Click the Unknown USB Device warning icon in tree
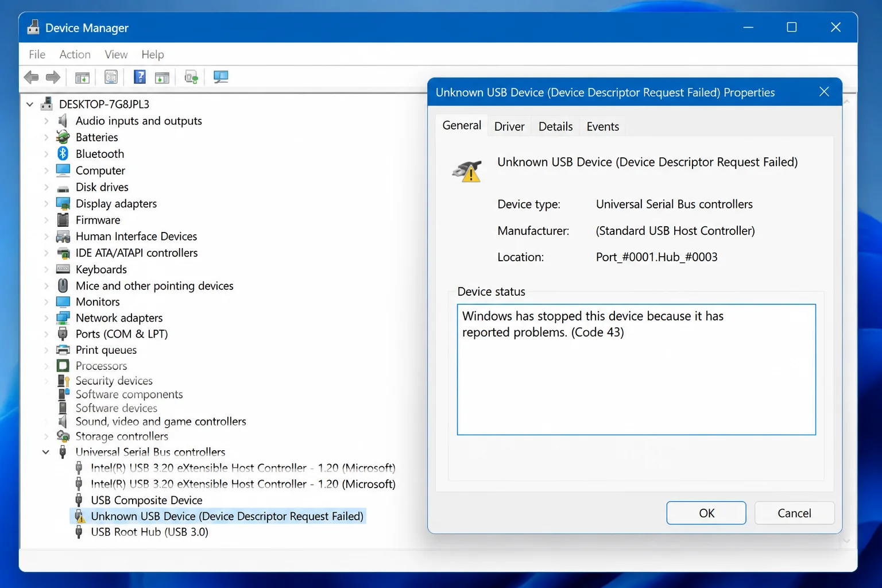This screenshot has width=882, height=588. click(x=79, y=516)
